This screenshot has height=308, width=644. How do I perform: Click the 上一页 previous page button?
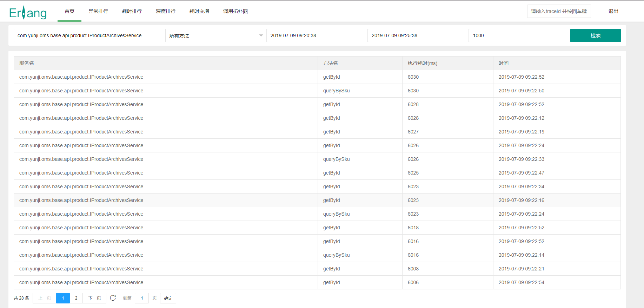[x=45, y=298]
